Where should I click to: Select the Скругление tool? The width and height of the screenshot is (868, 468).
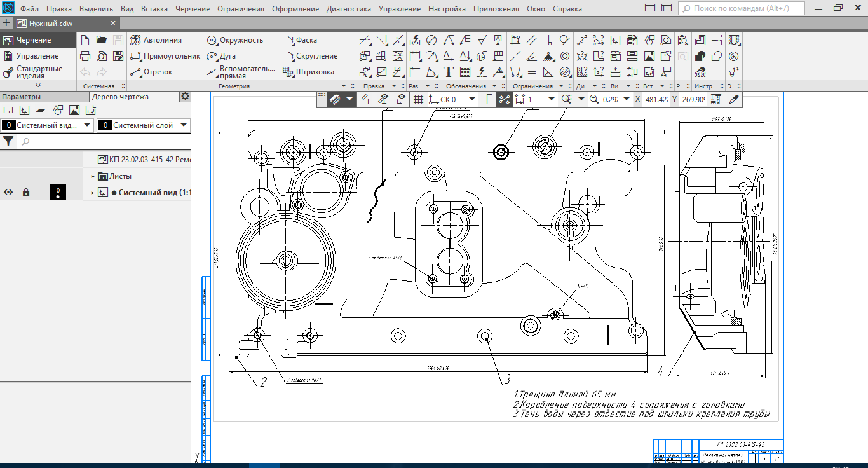[x=310, y=56]
